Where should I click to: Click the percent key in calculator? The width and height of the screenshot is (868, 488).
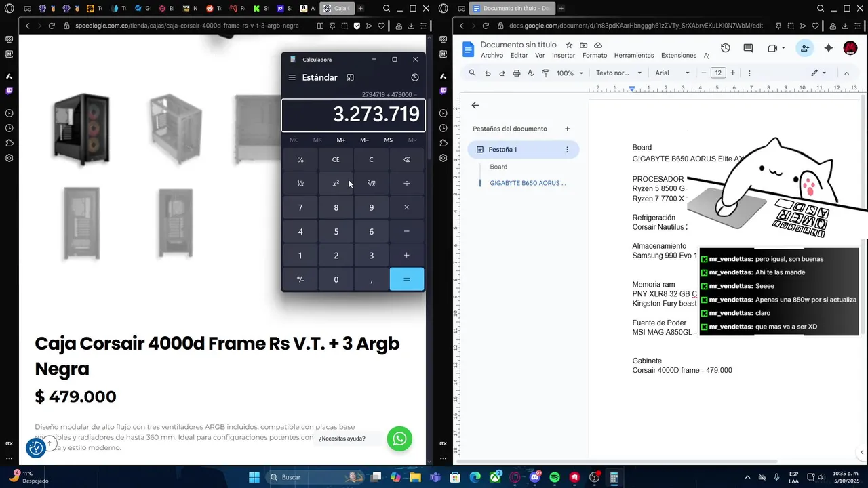click(x=300, y=160)
